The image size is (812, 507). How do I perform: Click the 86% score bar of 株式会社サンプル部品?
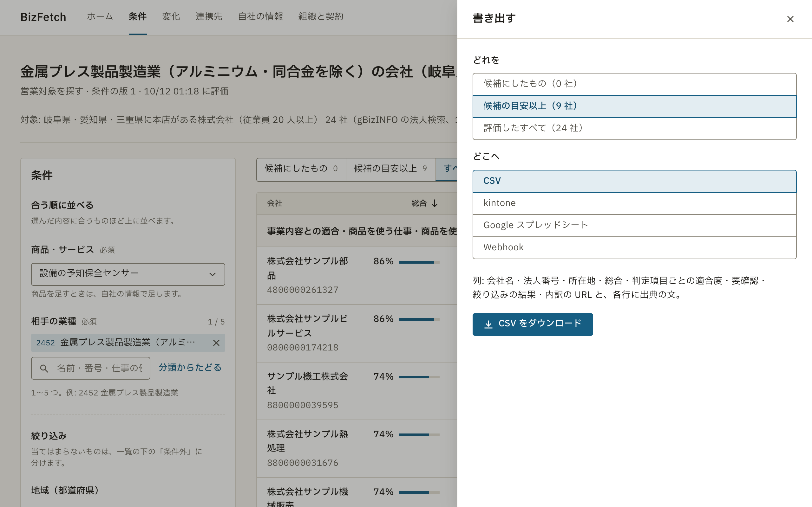point(419,262)
